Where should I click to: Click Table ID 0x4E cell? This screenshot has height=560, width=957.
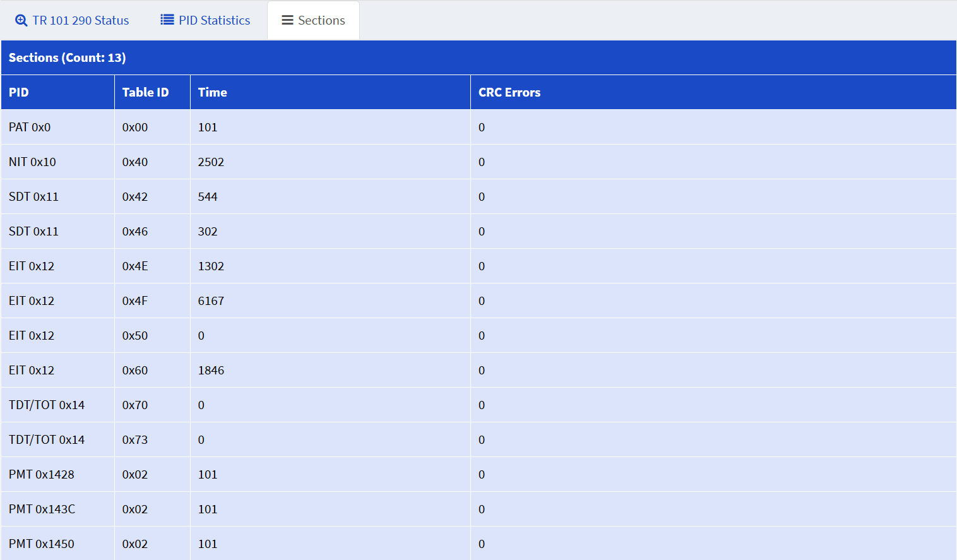pyautogui.click(x=152, y=266)
